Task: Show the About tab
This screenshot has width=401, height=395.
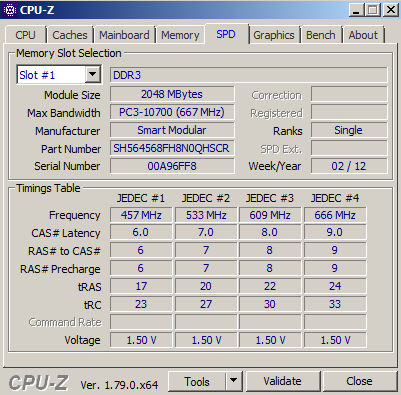Action: click(363, 35)
